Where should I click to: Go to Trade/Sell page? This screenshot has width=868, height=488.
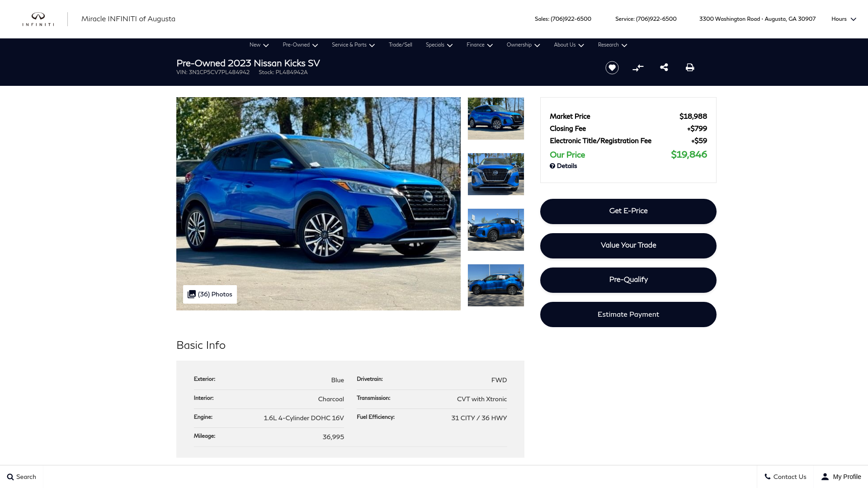pyautogui.click(x=400, y=45)
